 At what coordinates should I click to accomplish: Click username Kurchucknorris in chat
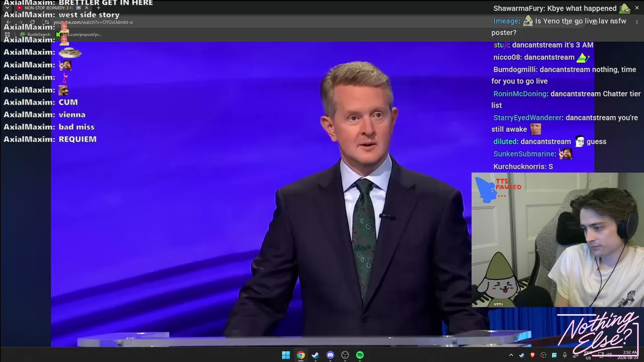520,166
